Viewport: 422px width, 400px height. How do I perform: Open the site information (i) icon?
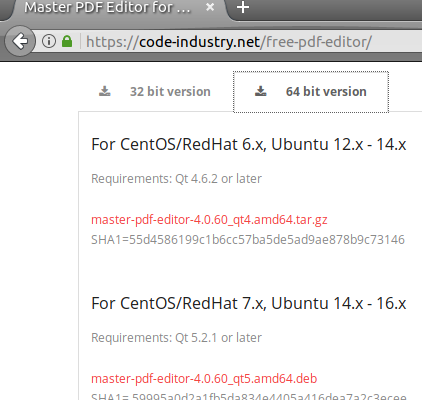point(49,41)
